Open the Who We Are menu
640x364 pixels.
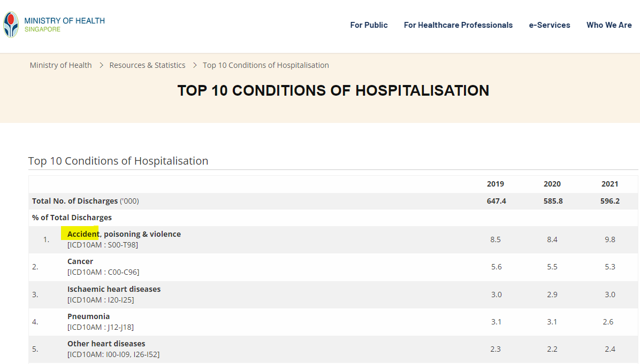pyautogui.click(x=609, y=25)
